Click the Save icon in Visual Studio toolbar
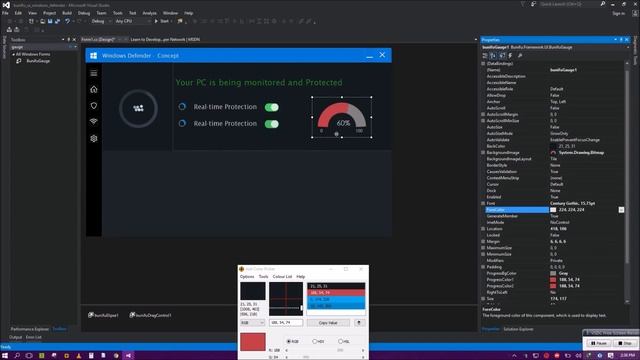This screenshot has height=360, width=640. (x=50, y=21)
